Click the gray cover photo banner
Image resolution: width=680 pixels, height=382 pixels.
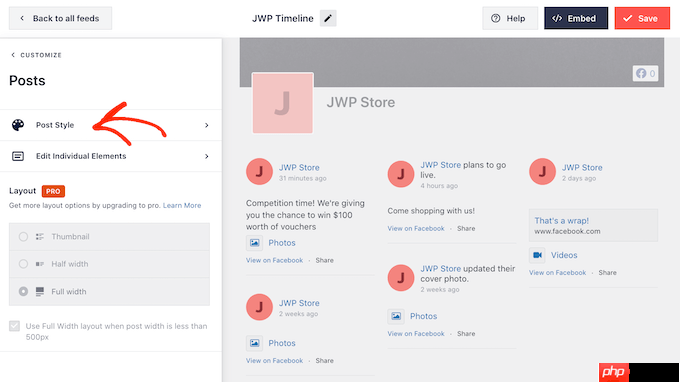452,62
